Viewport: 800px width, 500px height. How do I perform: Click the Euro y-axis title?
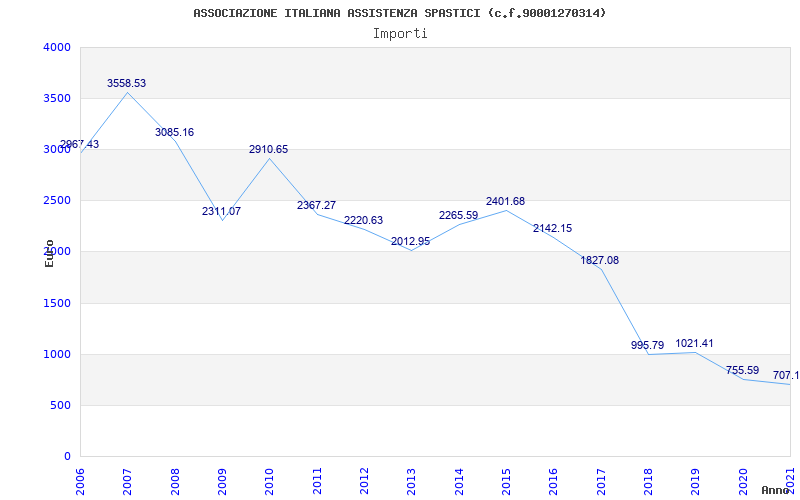pyautogui.click(x=49, y=254)
